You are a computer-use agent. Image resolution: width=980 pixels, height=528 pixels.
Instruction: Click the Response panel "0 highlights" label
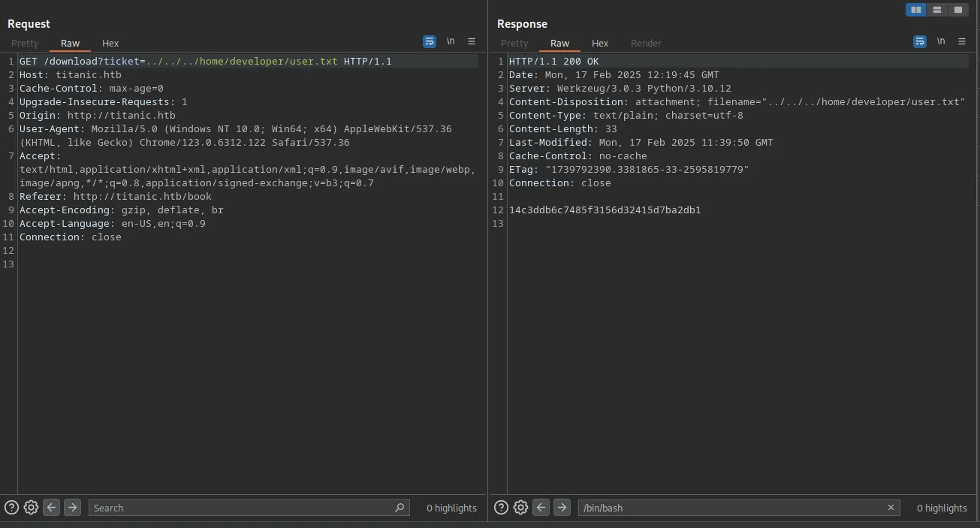[942, 508]
